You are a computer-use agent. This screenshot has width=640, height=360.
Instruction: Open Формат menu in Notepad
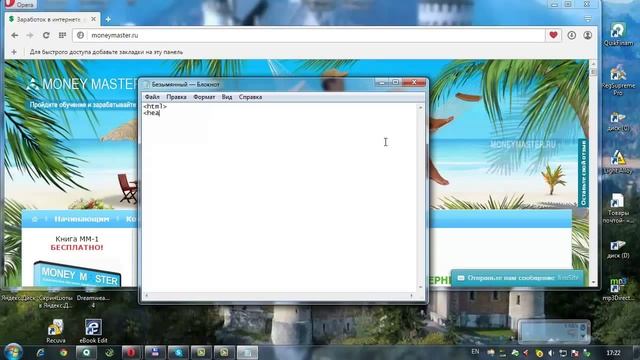tap(204, 97)
